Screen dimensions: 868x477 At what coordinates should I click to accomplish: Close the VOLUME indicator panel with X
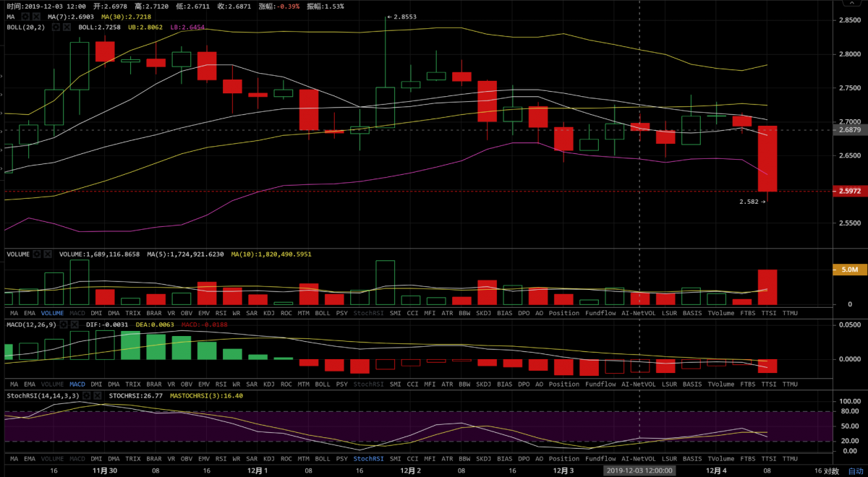coord(48,254)
